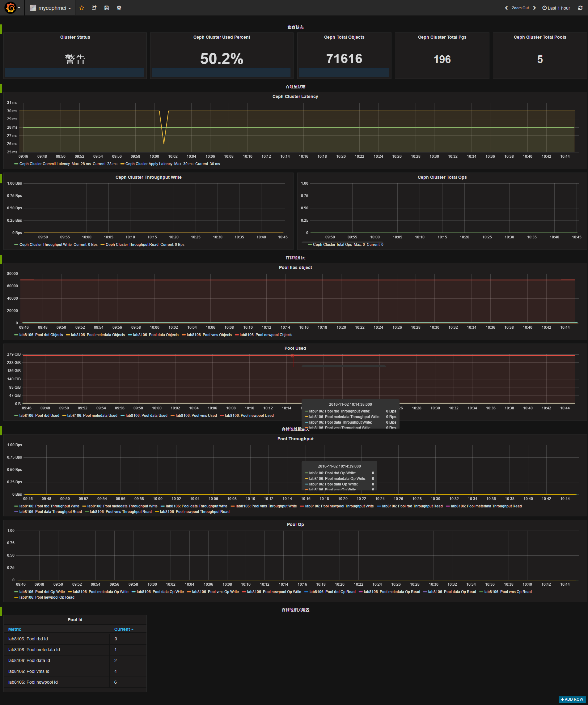Open the Cluster Status panel menu

coord(75,37)
